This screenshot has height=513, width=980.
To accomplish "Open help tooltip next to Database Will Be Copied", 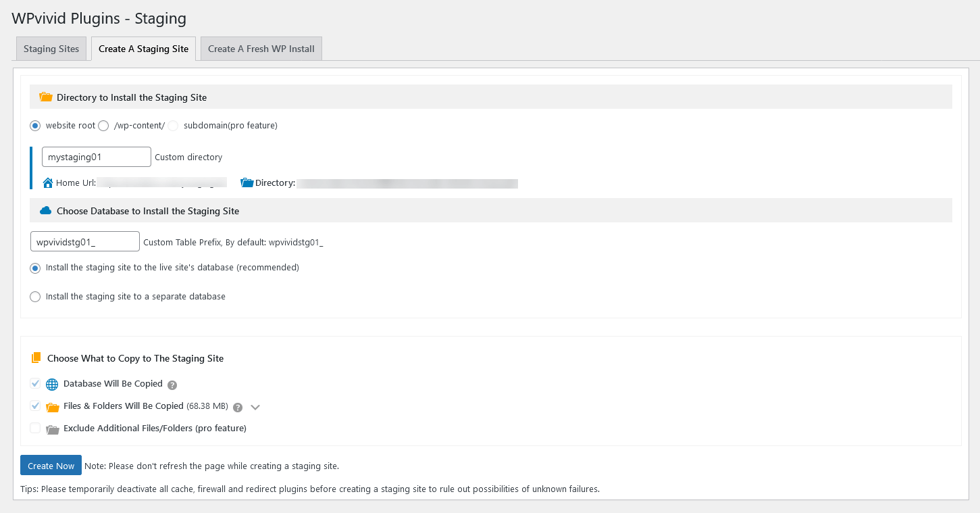I will (172, 385).
